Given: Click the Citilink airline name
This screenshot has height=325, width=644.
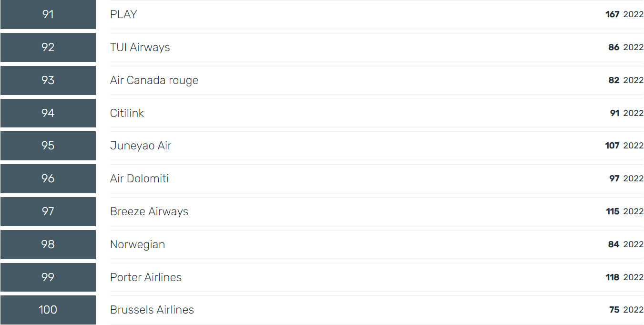Looking at the screenshot, I should click(x=127, y=113).
